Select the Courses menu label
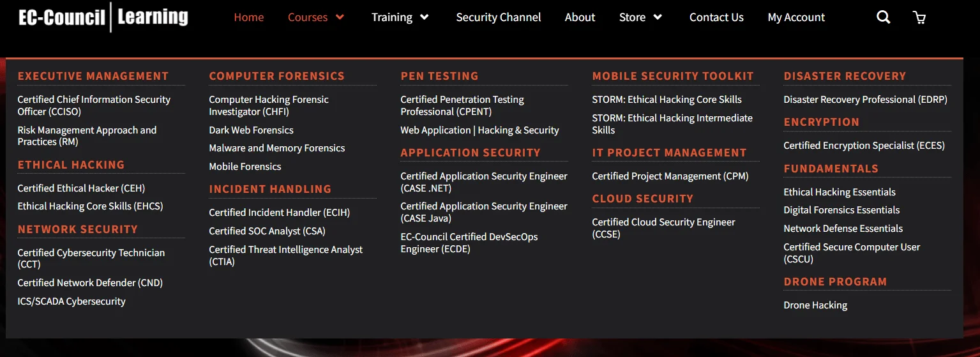The image size is (980, 357). (x=308, y=17)
